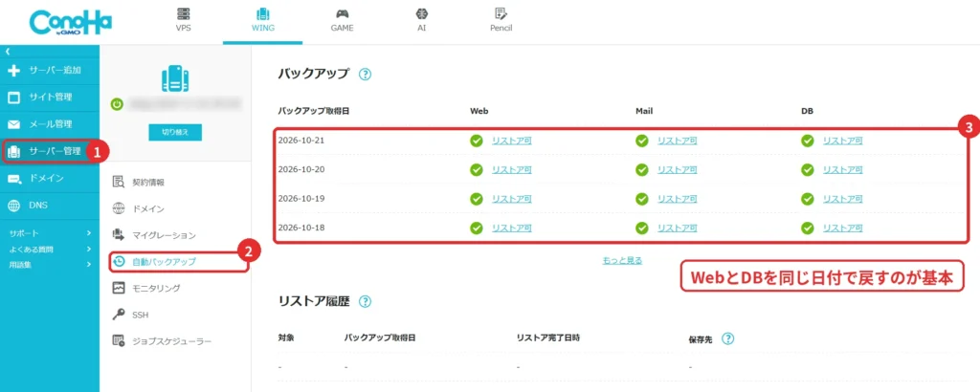This screenshot has height=392, width=980.
Task: Click the ドメイン sidebar icon
Action: coord(13,179)
